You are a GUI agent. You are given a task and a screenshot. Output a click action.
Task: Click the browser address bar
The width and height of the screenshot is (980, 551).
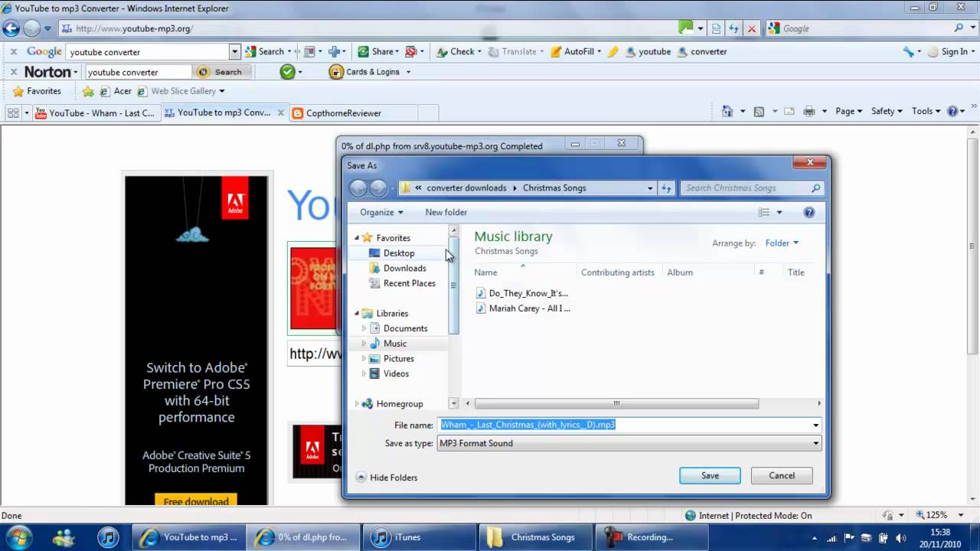367,28
